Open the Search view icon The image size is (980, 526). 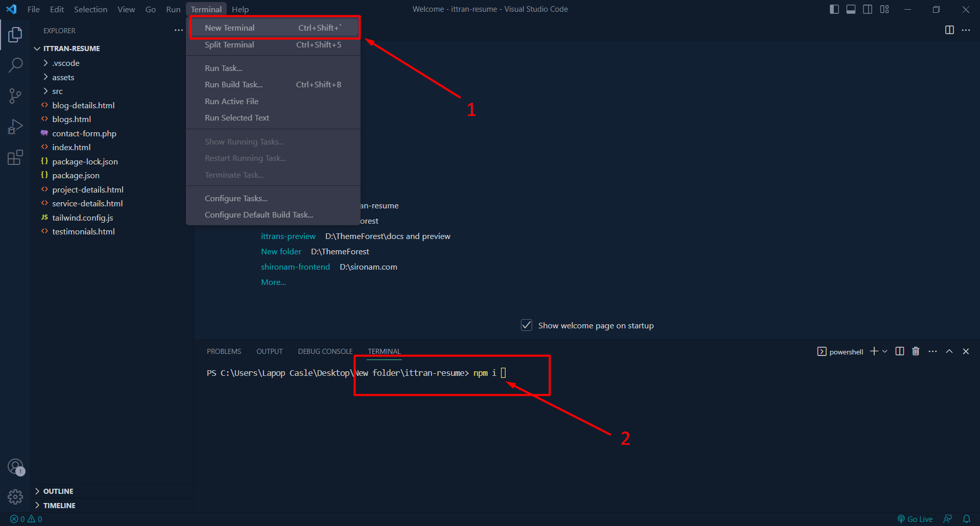click(15, 65)
